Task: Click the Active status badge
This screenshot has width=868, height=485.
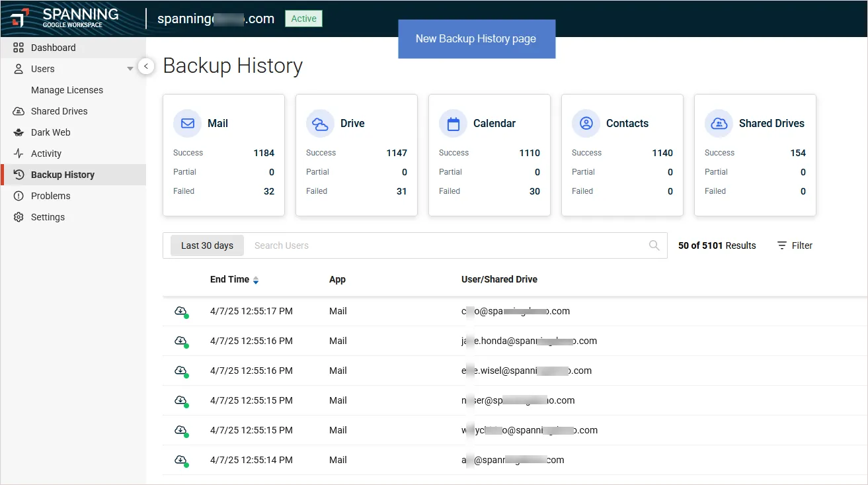Action: pyautogui.click(x=303, y=19)
